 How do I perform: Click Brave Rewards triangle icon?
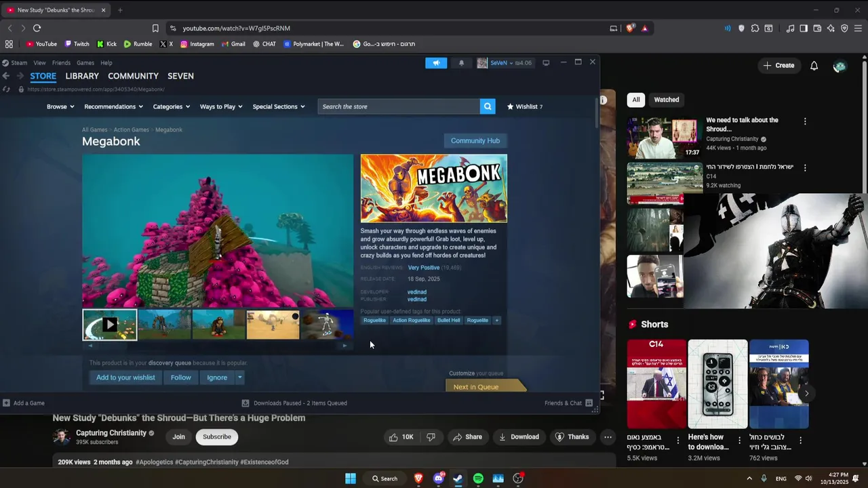644,28
